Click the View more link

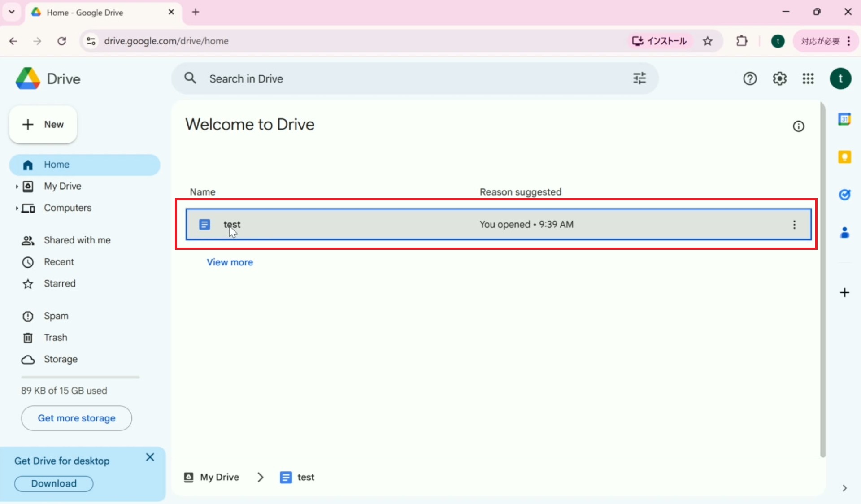coord(230,262)
